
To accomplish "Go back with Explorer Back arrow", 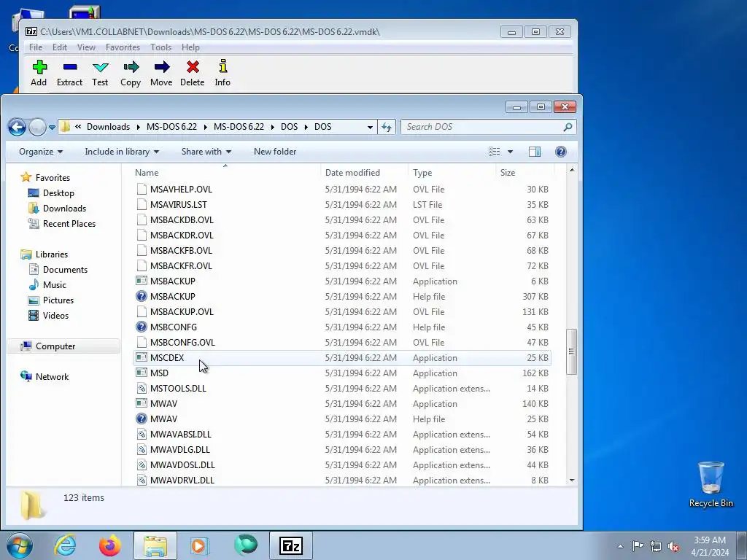I will pos(18,127).
